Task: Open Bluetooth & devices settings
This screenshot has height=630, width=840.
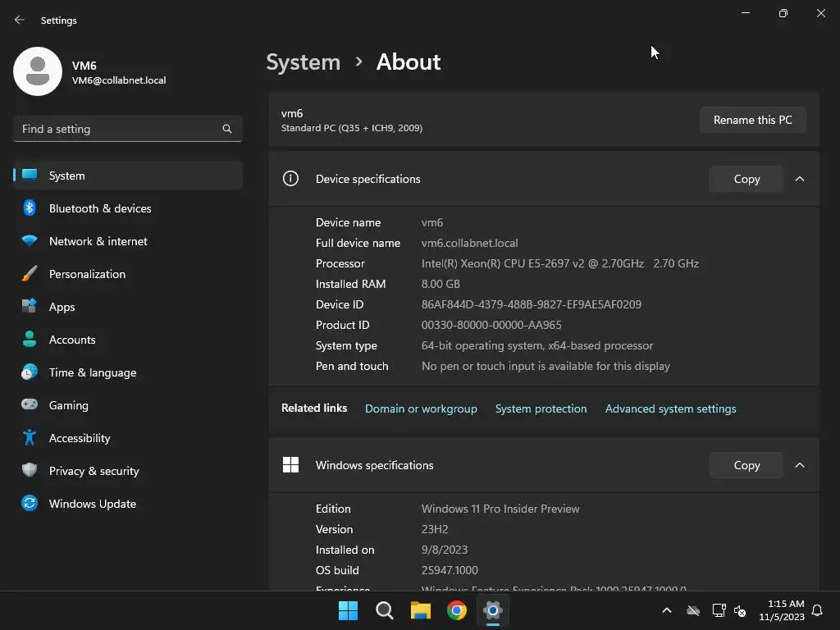Action: click(x=127, y=208)
